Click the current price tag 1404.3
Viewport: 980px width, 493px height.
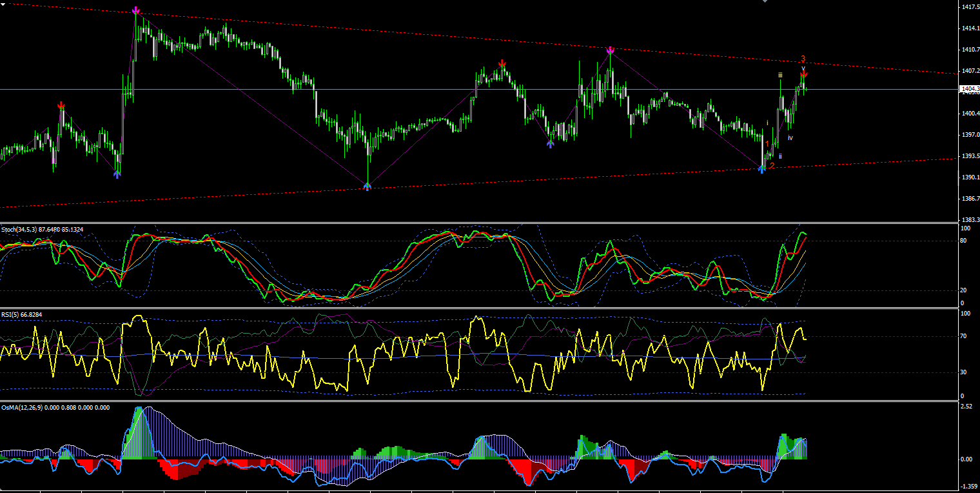[x=969, y=89]
